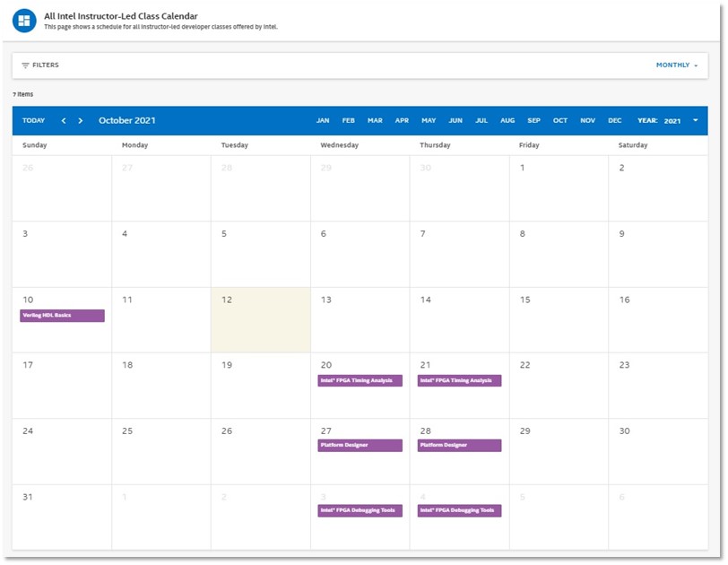Open Intel FPGA Timing Analysis on the 20th
The width and height of the screenshot is (728, 565).
(x=360, y=381)
